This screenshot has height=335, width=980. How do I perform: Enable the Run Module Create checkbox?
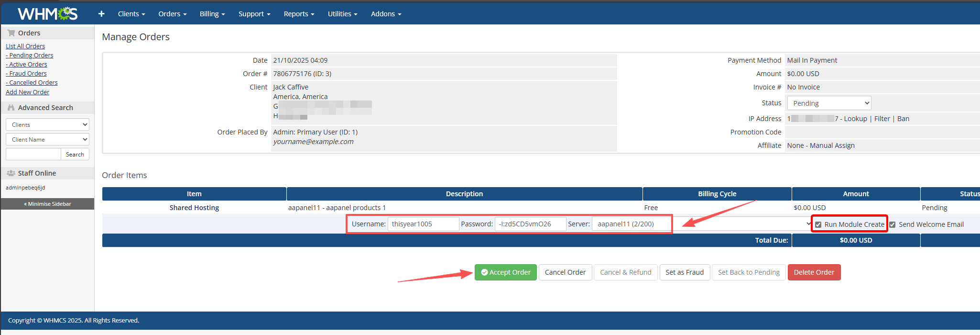[x=818, y=224]
